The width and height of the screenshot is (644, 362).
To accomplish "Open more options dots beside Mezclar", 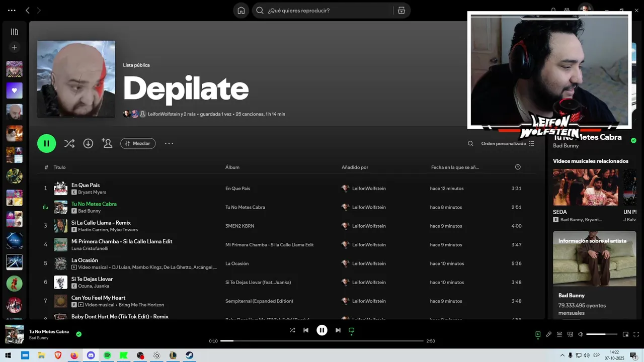I will coord(169,143).
